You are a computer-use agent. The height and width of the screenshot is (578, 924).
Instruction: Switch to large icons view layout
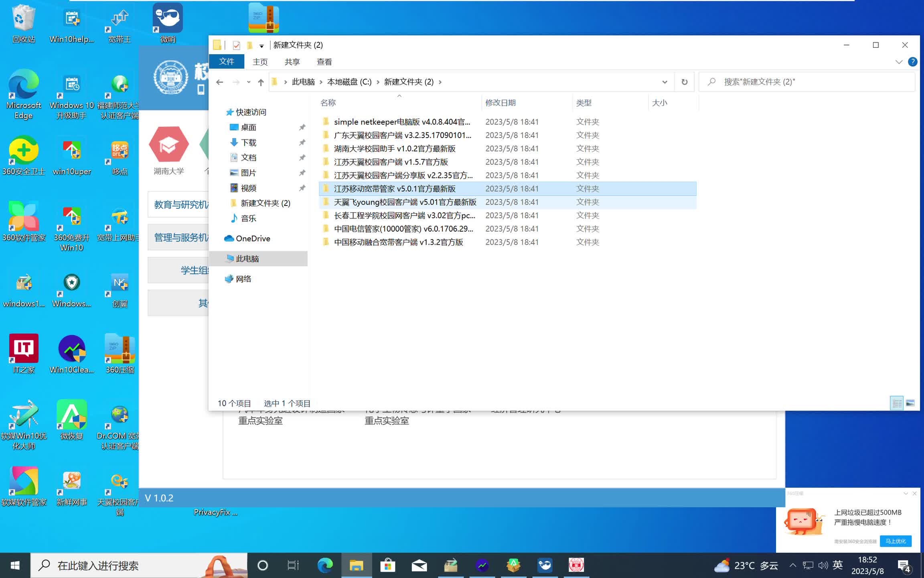coord(910,403)
